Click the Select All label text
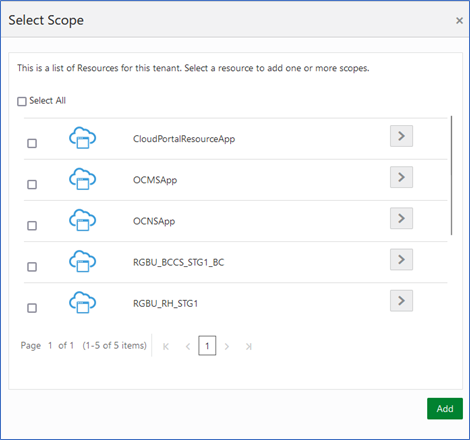 47,101
